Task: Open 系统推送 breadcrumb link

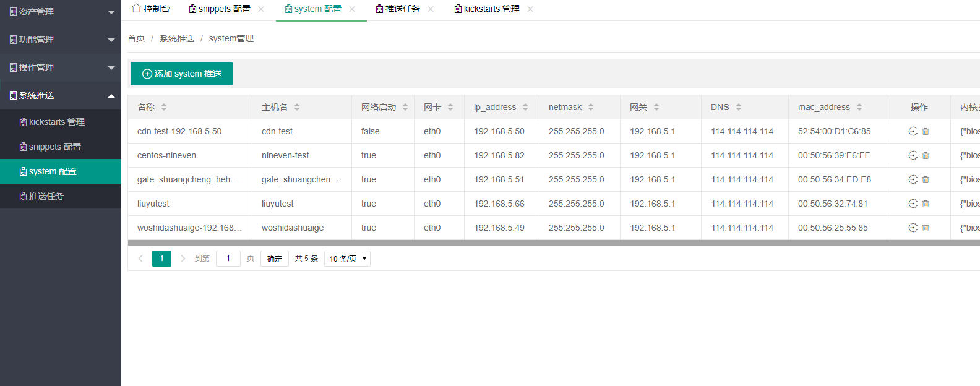Action: coord(177,38)
